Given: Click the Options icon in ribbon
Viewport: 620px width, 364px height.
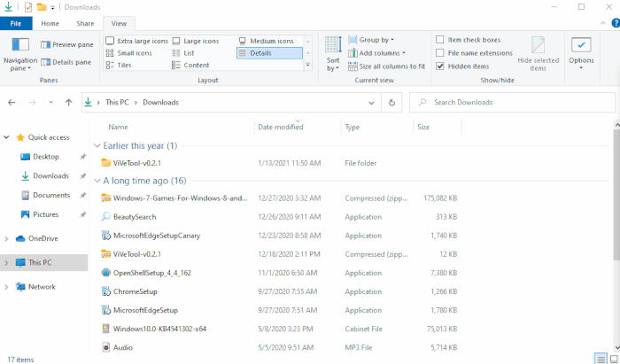Looking at the screenshot, I should (x=581, y=46).
